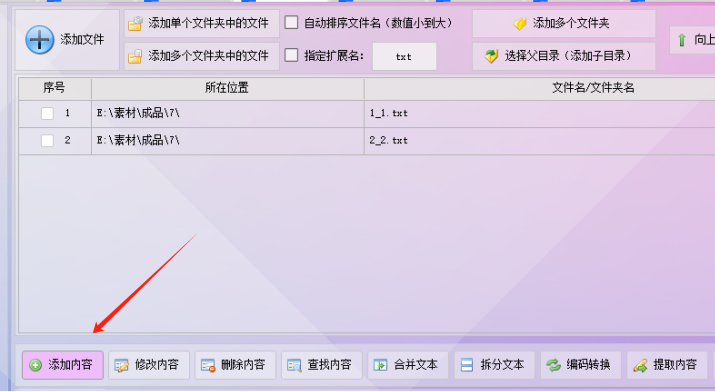Select the 合并文本 tab

(x=408, y=365)
